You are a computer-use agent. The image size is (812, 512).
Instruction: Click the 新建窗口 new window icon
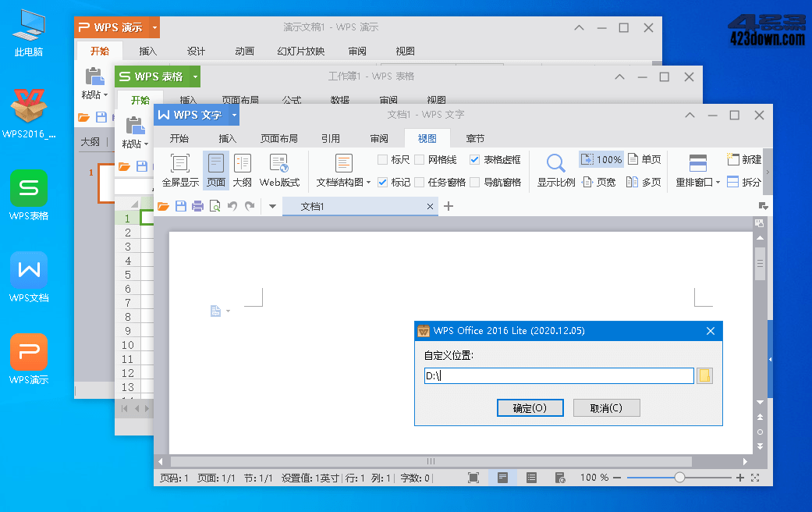click(743, 158)
